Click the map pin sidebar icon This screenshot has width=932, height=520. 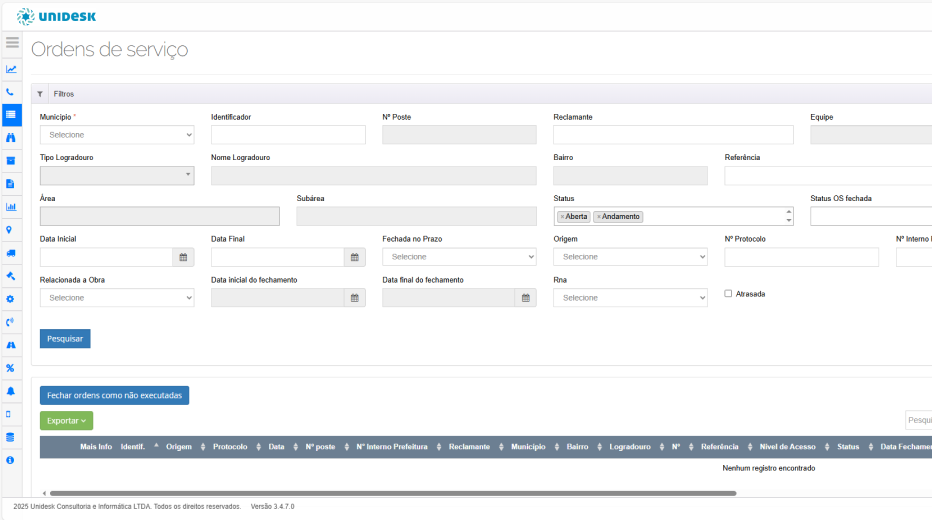[x=11, y=229]
